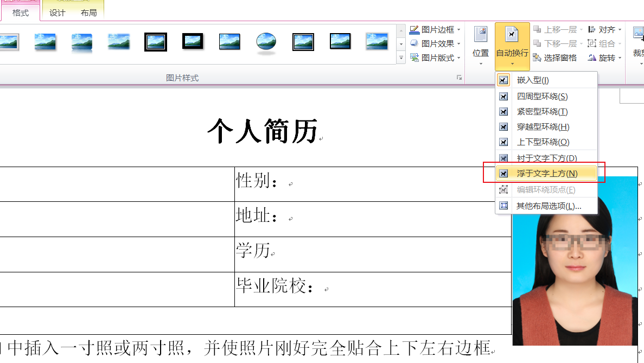Expand the picture styles gallery
644x363 pixels.
401,58
